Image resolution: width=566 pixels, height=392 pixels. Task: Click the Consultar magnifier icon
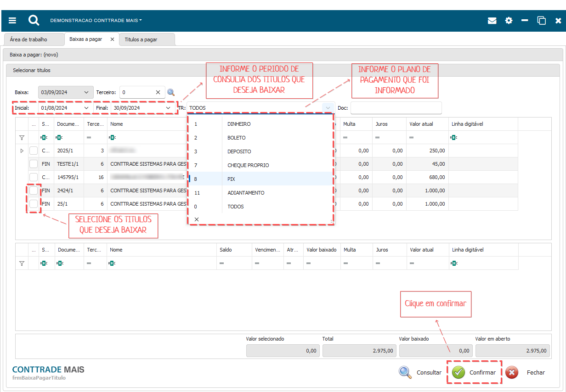coord(405,372)
